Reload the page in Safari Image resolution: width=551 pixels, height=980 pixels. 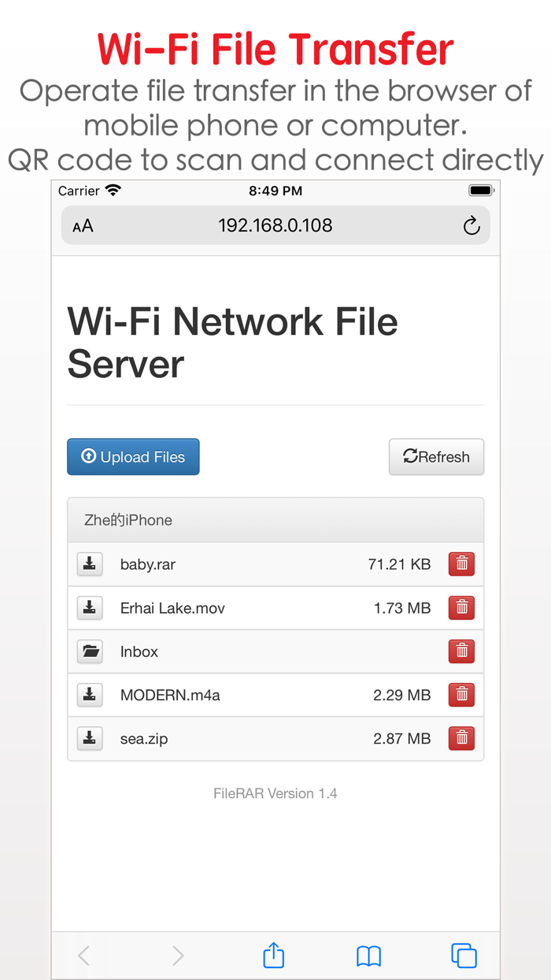pos(471,225)
